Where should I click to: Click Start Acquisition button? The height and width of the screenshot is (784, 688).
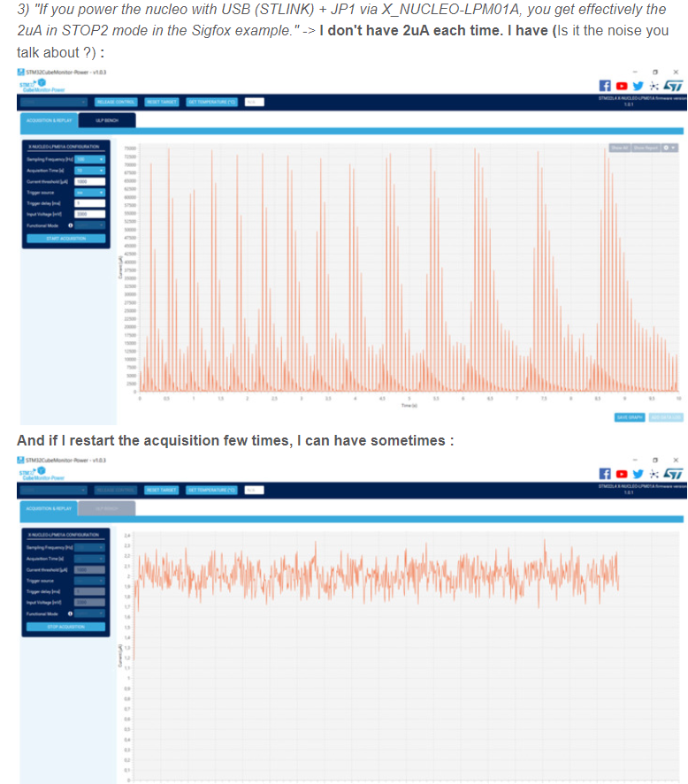pos(66,239)
